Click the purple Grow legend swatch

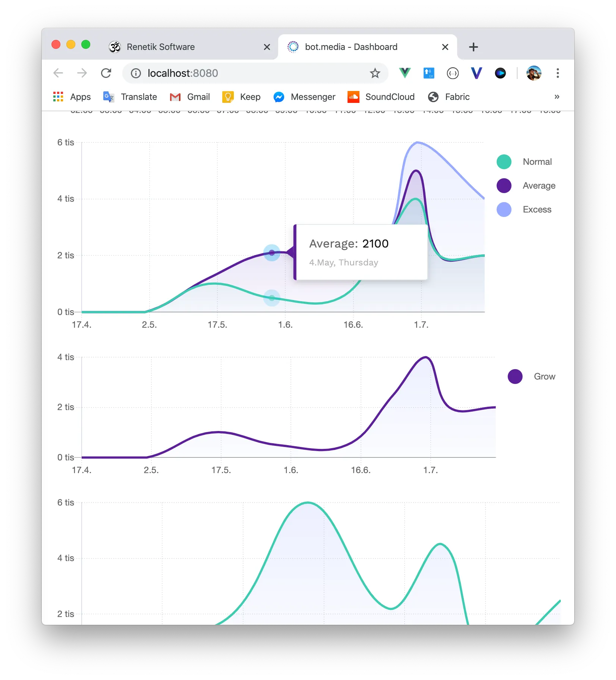tap(515, 377)
